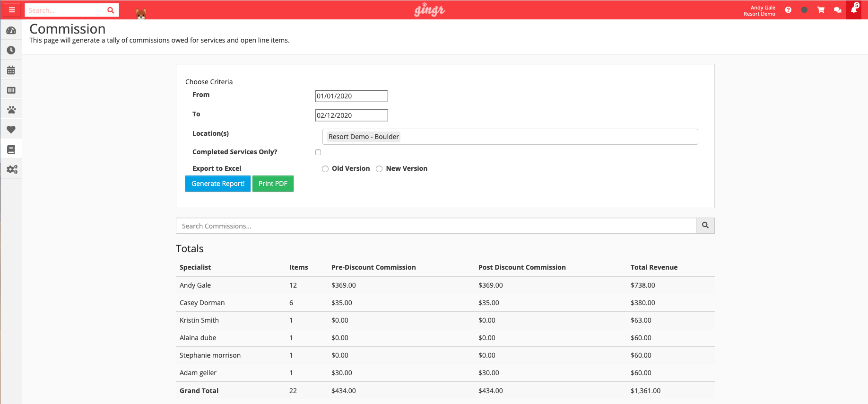This screenshot has width=868, height=404.
Task: Open the notifications bell
Action: point(854,10)
